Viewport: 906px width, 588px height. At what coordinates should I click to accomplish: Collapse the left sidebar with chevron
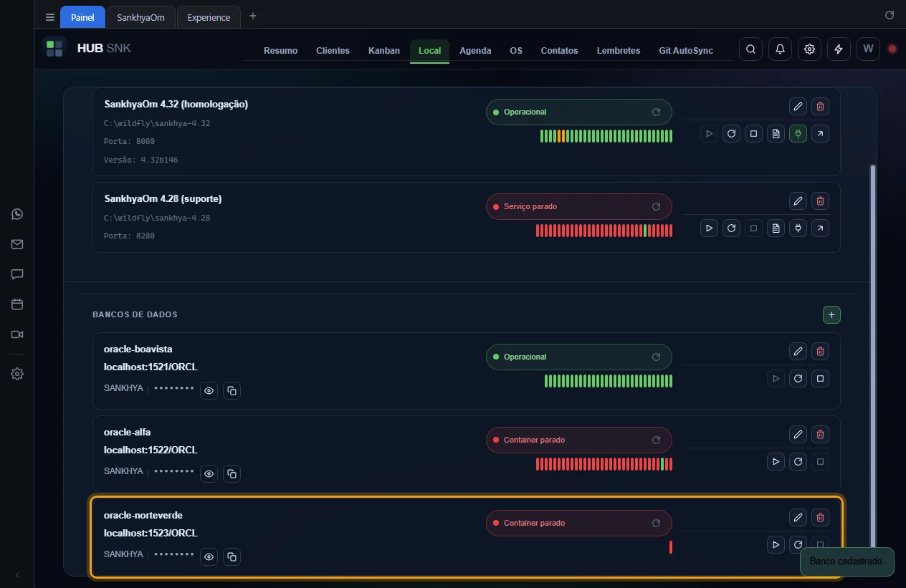point(17,574)
